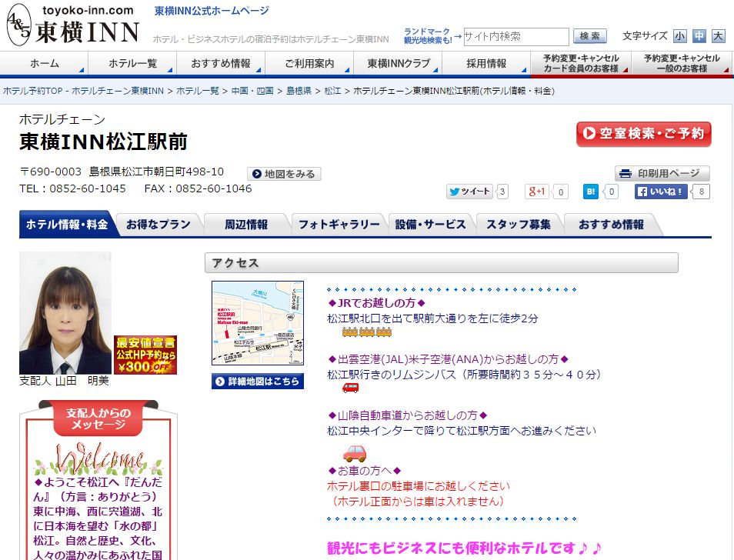
Task: Click the Facebook いいね！ button
Action: 660,192
